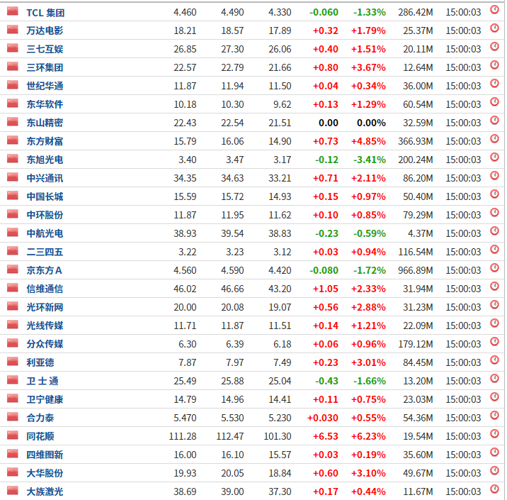Open the 万达电影 stock link

tap(45, 31)
